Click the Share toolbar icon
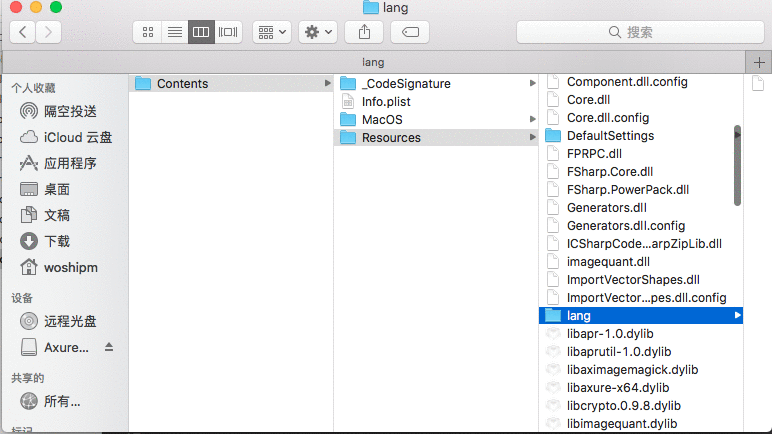The width and height of the screenshot is (772, 434). (364, 33)
